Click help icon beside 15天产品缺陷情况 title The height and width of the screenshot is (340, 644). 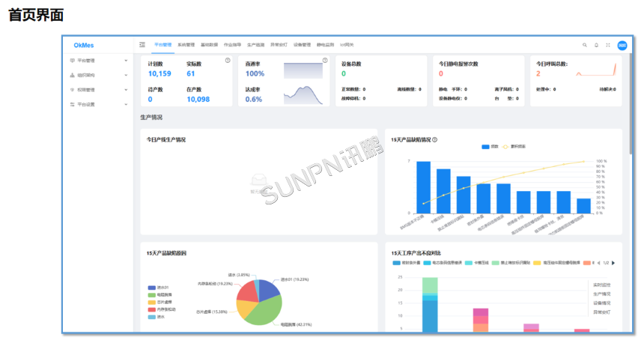click(x=435, y=139)
